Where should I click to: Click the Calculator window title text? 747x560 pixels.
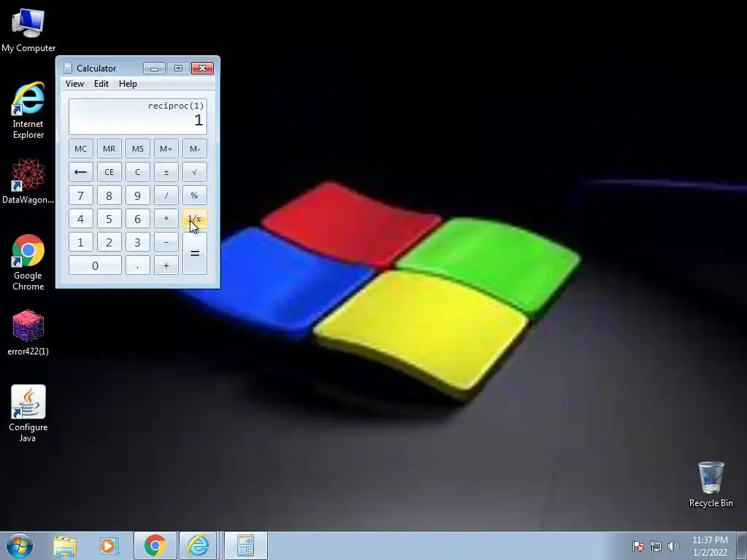pos(96,69)
